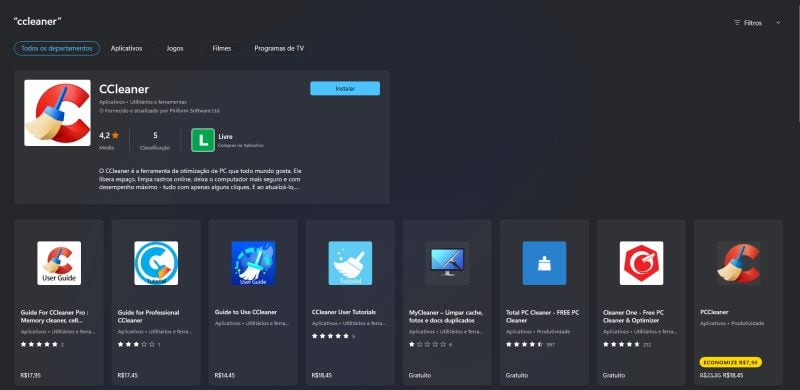Click the R$14,45 price
Viewport: 800px width, 390px height.
pos(224,375)
